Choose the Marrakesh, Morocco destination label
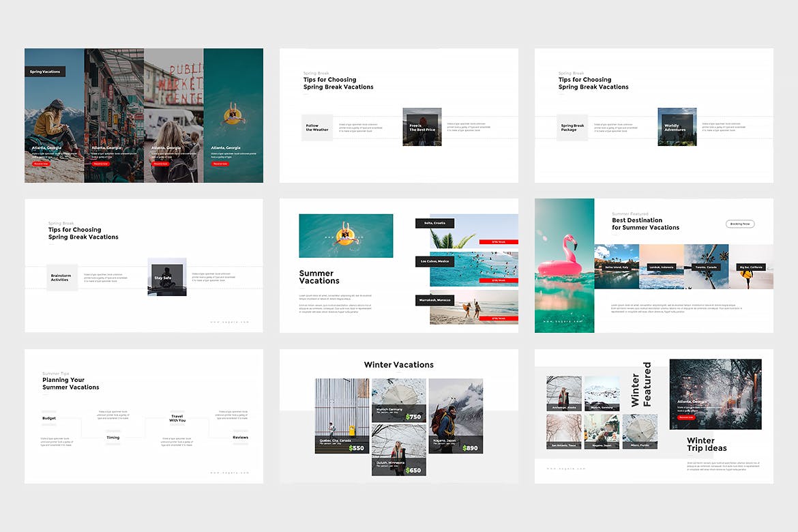 click(434, 300)
